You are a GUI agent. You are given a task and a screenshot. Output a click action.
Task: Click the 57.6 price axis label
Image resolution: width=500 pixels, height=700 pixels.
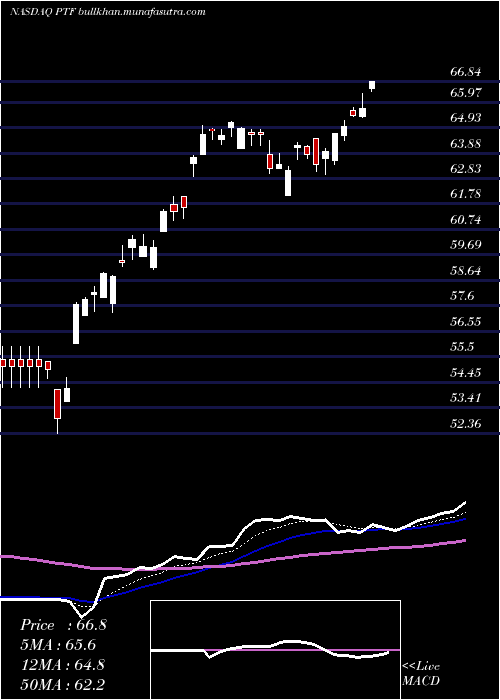click(x=462, y=296)
